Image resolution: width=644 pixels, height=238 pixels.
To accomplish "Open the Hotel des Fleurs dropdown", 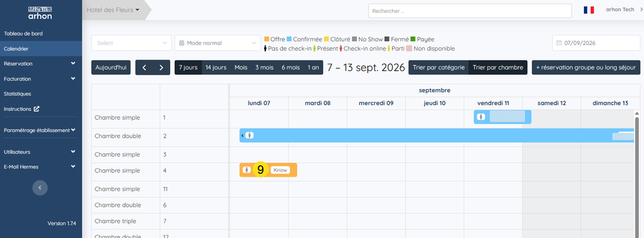I will click(113, 10).
